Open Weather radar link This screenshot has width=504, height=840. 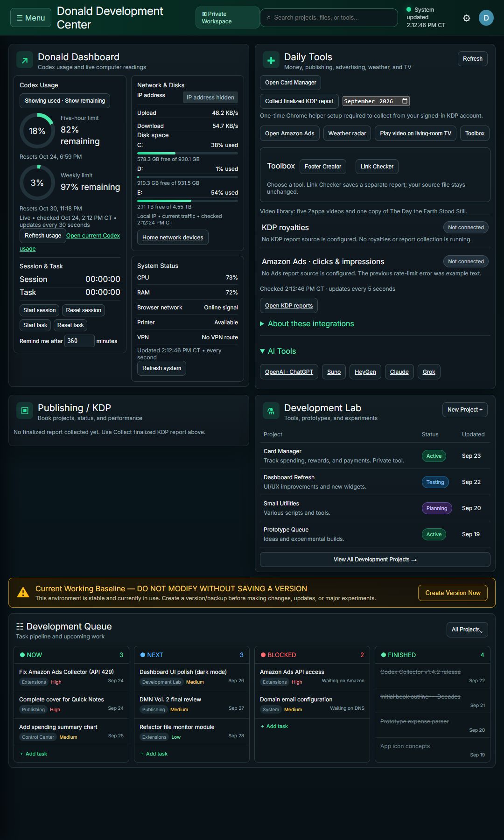347,133
